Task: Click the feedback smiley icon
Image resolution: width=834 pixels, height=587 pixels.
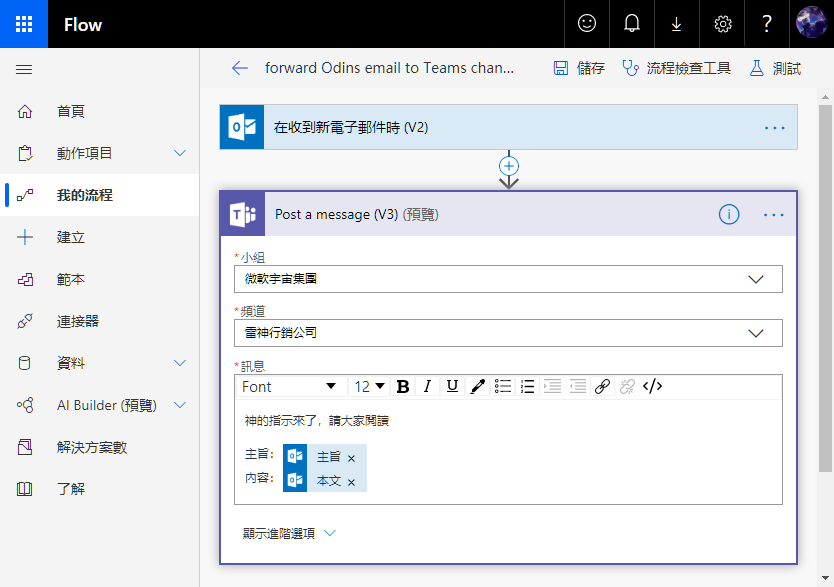Action: pos(587,24)
